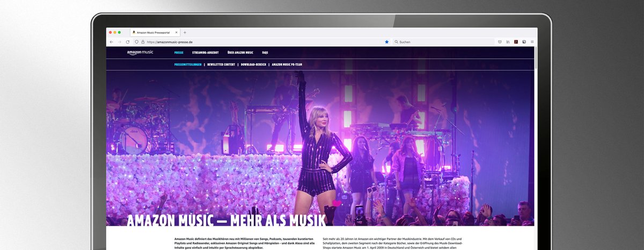644x250 pixels.
Task: Maximize the browser with green button
Action: 119,32
